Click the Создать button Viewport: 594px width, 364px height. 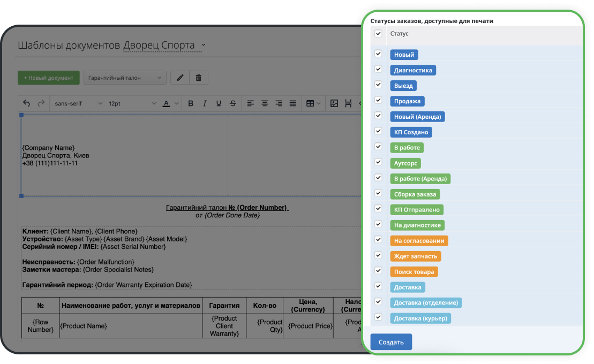[391, 342]
